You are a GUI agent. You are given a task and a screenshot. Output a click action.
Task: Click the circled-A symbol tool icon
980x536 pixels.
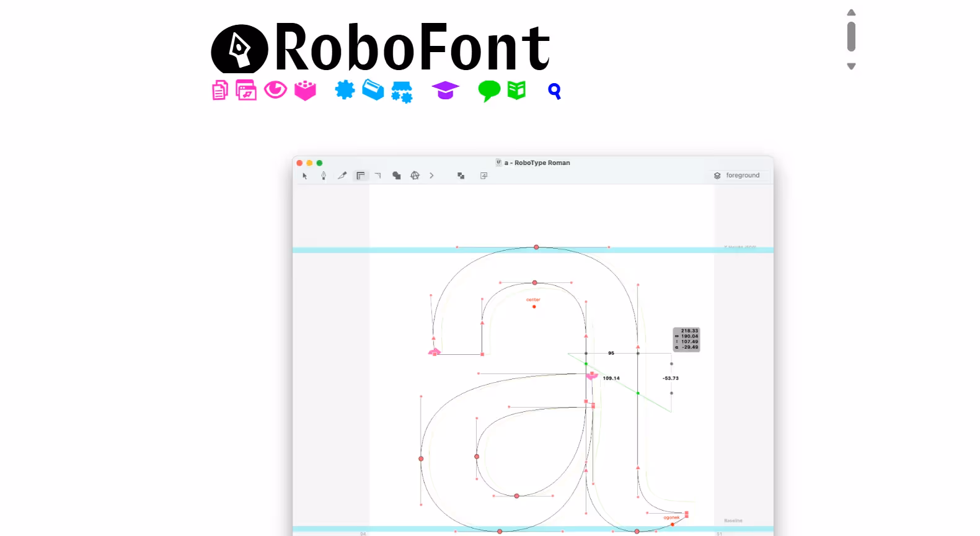tap(415, 176)
